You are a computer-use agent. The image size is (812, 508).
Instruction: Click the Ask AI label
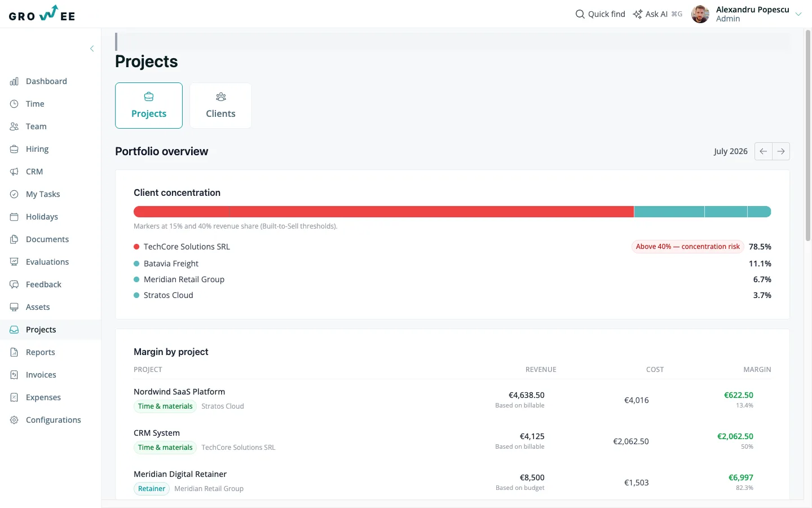pos(656,14)
